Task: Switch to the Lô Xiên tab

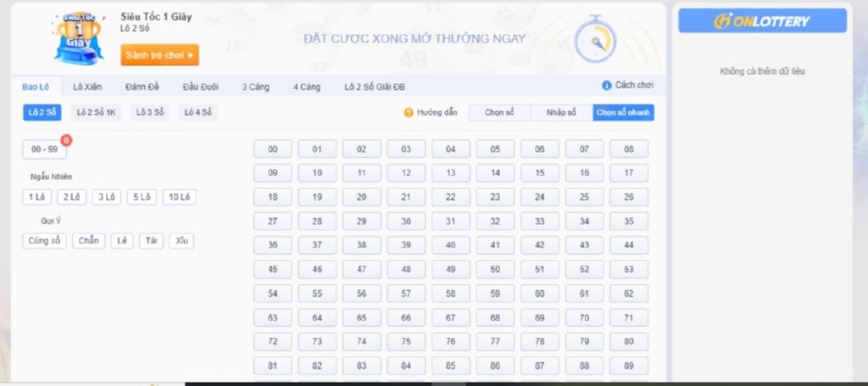Action: 87,87
